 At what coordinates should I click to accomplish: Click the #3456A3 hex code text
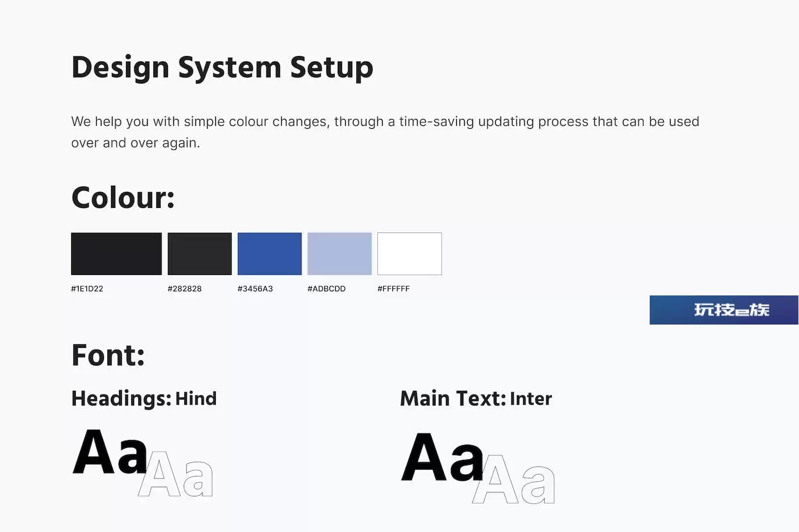point(255,288)
